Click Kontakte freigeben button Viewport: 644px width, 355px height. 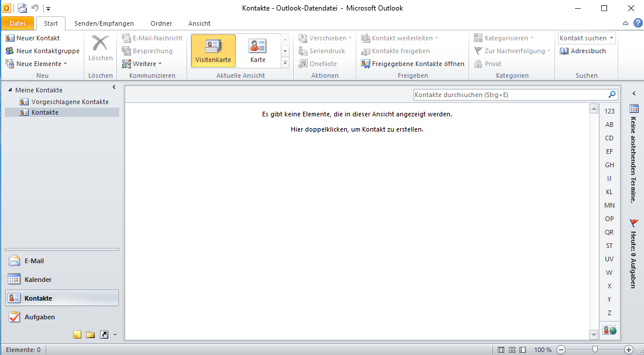[395, 51]
